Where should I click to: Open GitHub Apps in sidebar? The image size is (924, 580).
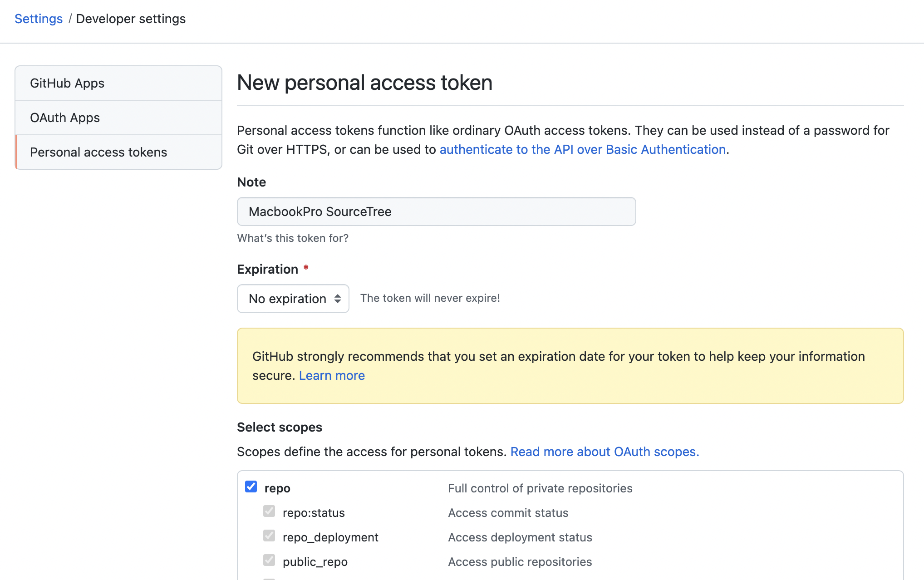click(x=67, y=83)
